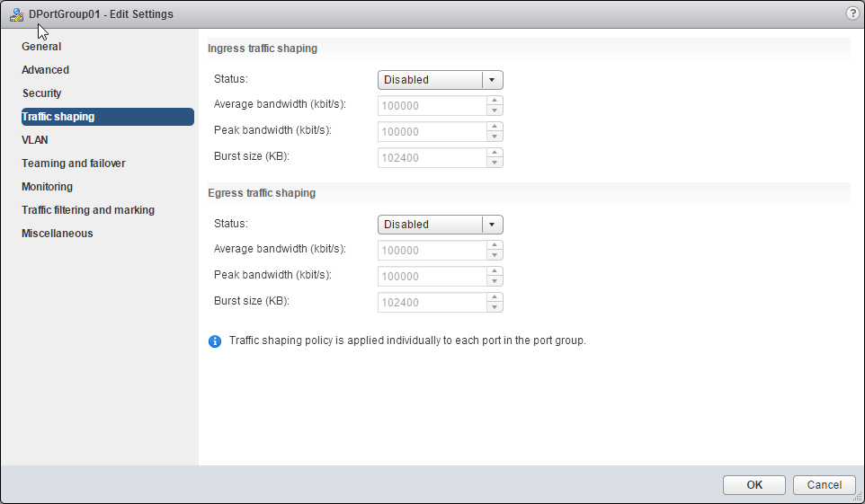This screenshot has width=865, height=504.
Task: Open the VLAN settings page
Action: pos(35,140)
